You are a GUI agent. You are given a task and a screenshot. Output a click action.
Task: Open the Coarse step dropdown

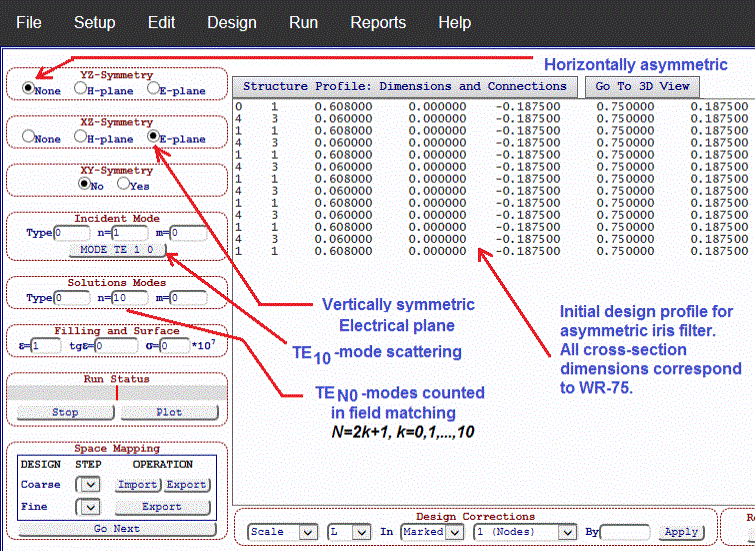(91, 485)
